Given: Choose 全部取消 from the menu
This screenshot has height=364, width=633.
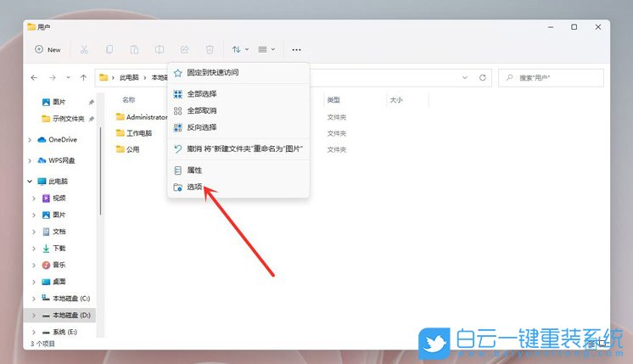Looking at the screenshot, I should pyautogui.click(x=238, y=110).
